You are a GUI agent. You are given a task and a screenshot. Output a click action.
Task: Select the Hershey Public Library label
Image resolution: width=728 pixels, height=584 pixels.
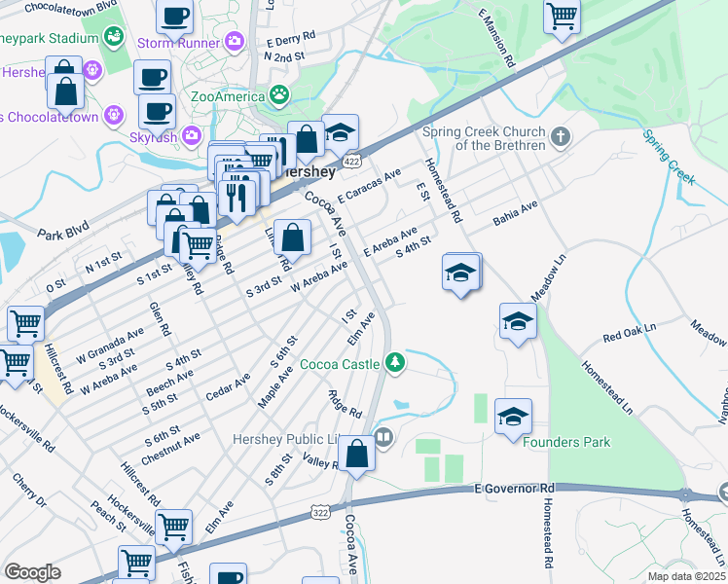coord(287,439)
